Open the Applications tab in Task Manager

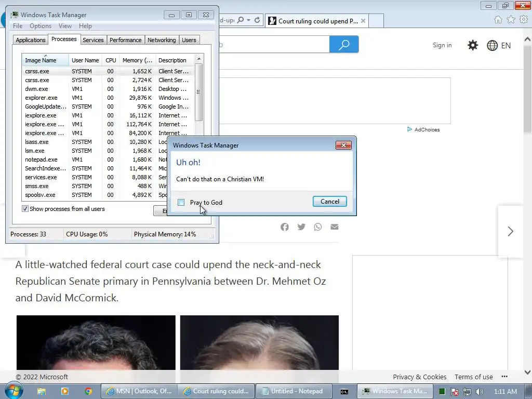click(x=31, y=40)
